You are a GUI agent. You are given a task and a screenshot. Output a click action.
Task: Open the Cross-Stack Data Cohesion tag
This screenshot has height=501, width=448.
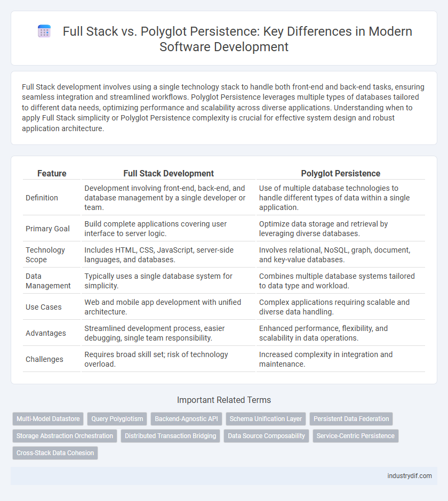coord(55,452)
